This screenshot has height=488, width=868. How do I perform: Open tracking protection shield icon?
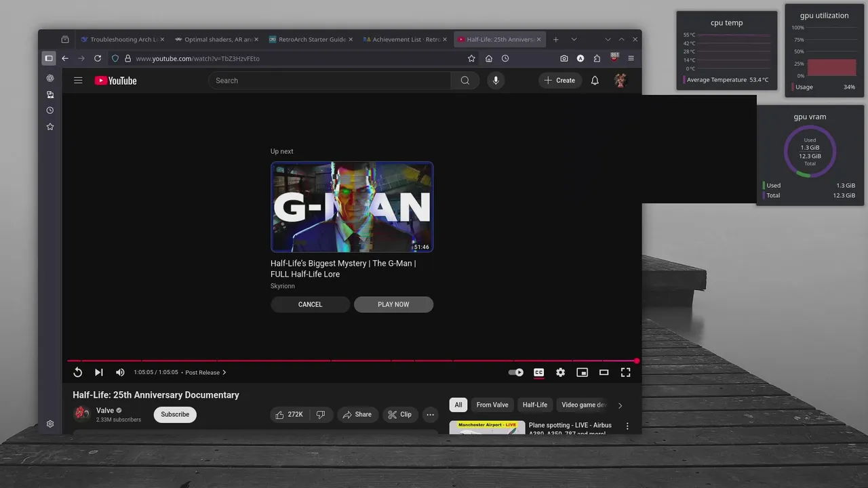tap(115, 58)
